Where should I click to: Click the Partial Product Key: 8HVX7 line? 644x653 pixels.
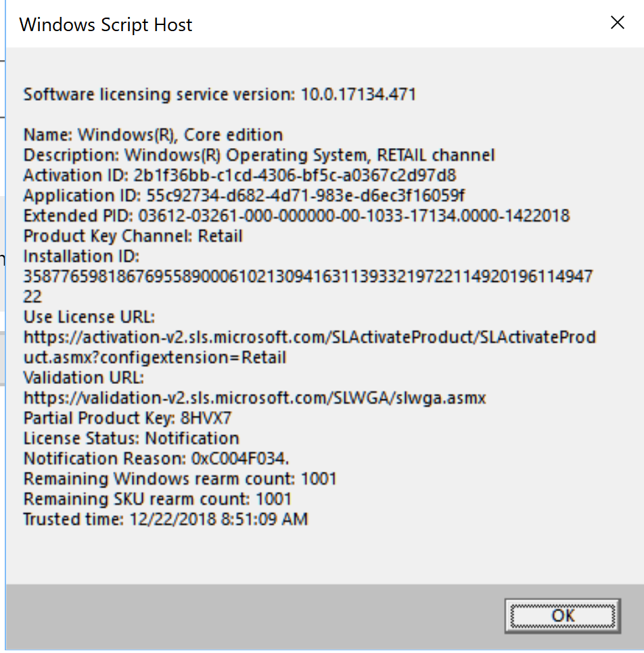pos(127,418)
